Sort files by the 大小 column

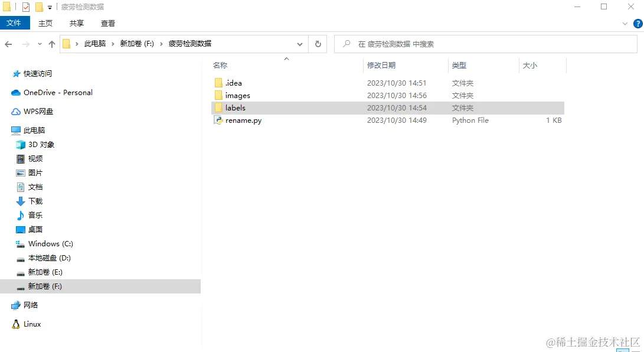[530, 66]
